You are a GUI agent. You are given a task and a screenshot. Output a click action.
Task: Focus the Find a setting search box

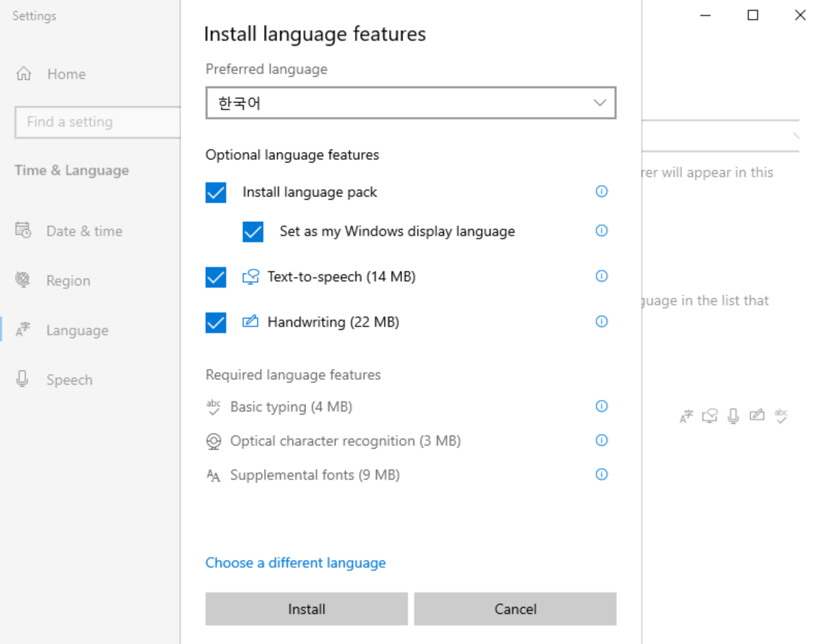point(98,122)
